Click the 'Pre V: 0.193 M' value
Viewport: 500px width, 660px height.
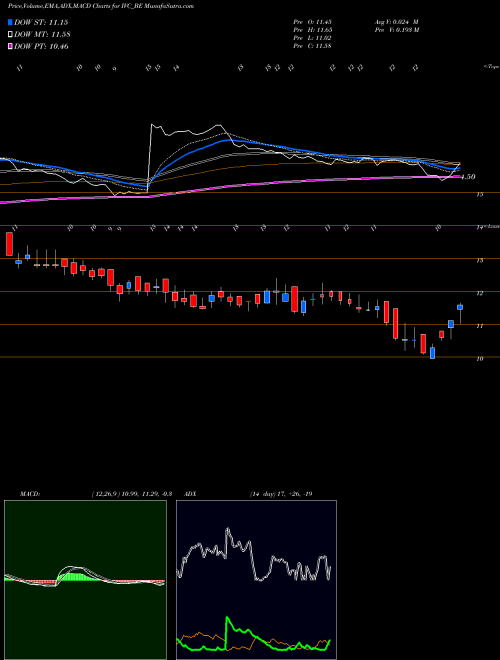tap(396, 30)
